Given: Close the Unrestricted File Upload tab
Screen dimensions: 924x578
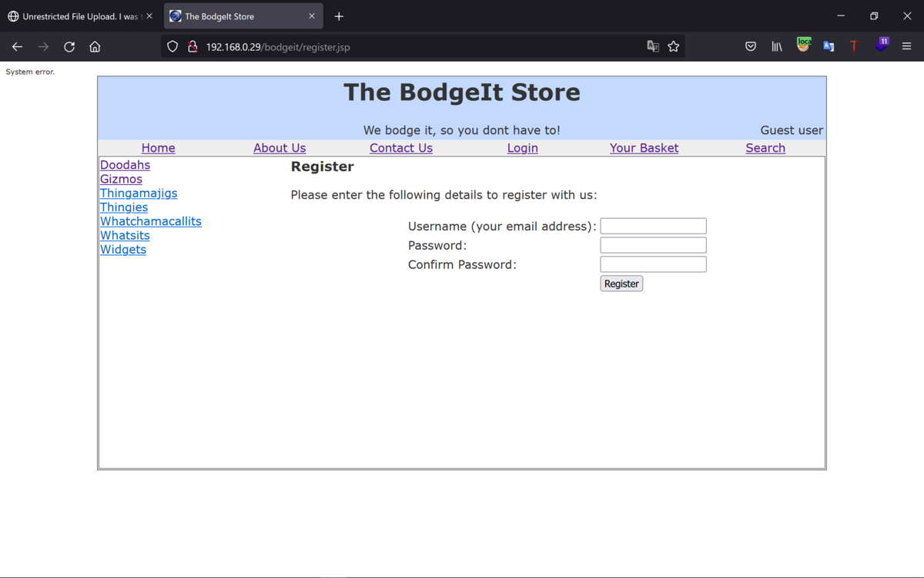Looking at the screenshot, I should pyautogui.click(x=149, y=16).
